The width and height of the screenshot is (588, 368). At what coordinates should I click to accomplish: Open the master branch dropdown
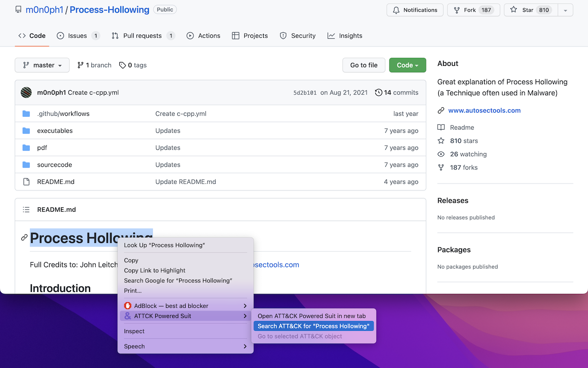[x=42, y=65]
